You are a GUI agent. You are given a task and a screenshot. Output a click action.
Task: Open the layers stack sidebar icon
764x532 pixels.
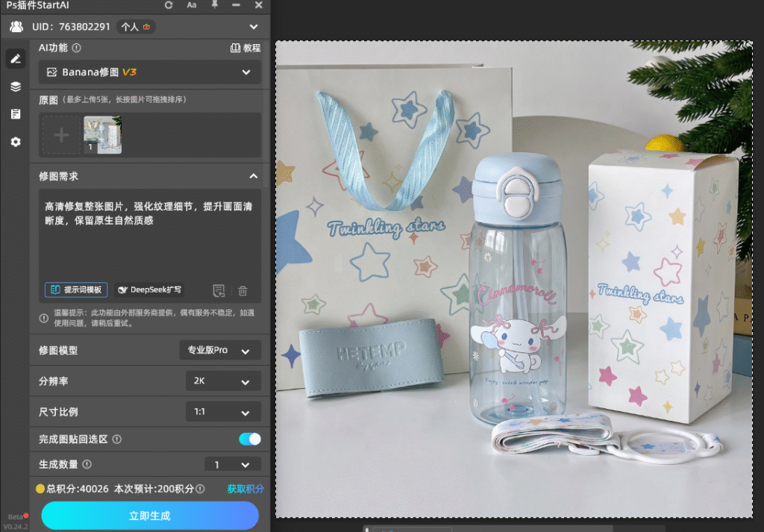point(16,87)
